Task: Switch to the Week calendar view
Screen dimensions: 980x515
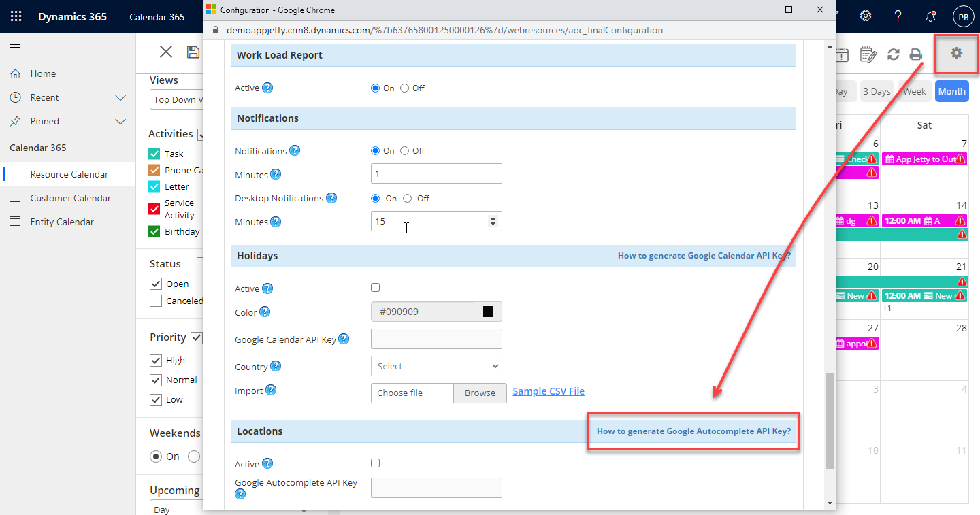Action: click(914, 91)
